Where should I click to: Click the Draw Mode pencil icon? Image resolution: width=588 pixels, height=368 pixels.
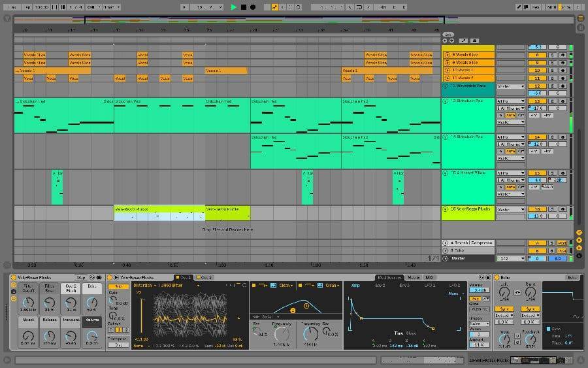(x=519, y=7)
